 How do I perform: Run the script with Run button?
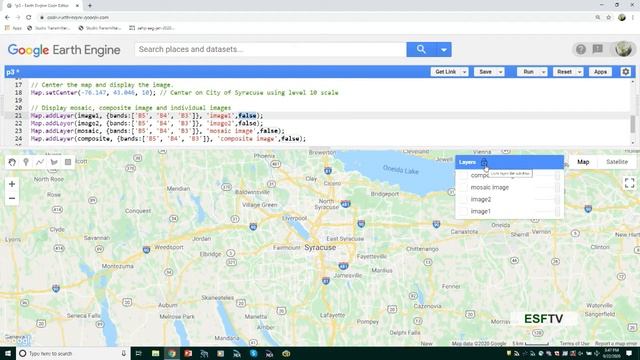click(529, 72)
